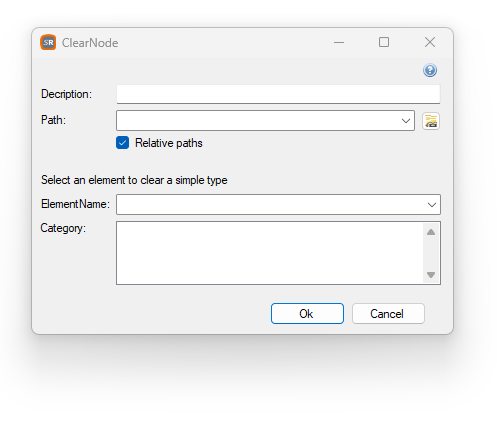The width and height of the screenshot is (497, 422).
Task: Open help via the blue question mark icon
Action: [x=430, y=70]
